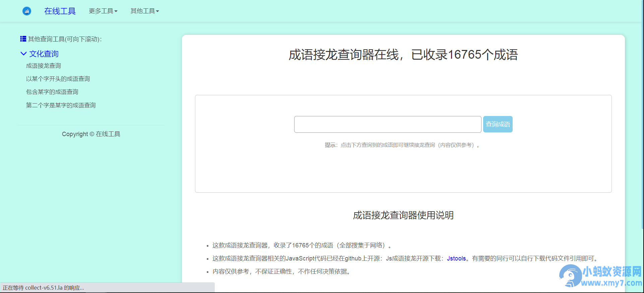Click the 其他查询工具(可向下滚动) label
The width and height of the screenshot is (644, 293).
[x=65, y=39]
